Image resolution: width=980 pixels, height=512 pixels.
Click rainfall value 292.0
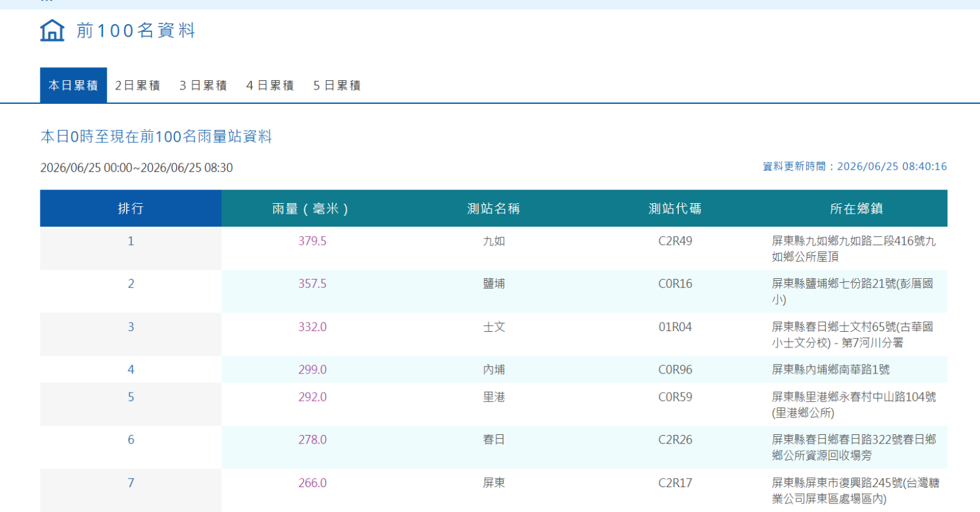point(312,397)
